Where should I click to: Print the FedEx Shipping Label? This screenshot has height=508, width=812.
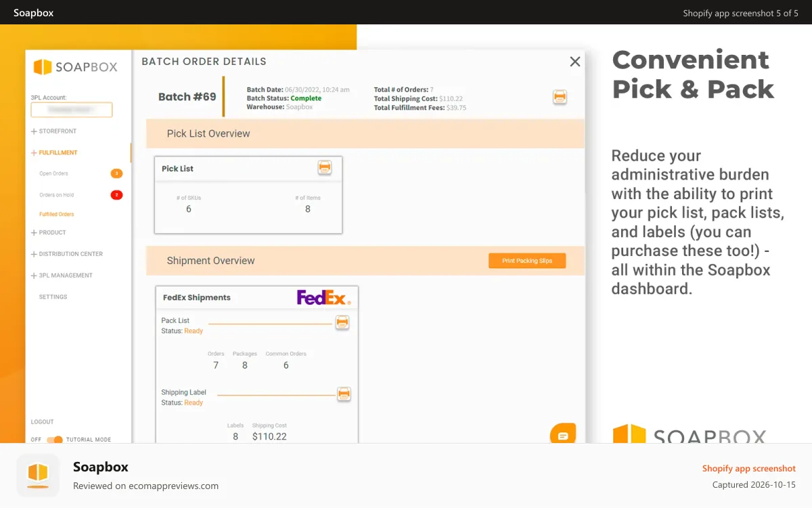(x=344, y=394)
